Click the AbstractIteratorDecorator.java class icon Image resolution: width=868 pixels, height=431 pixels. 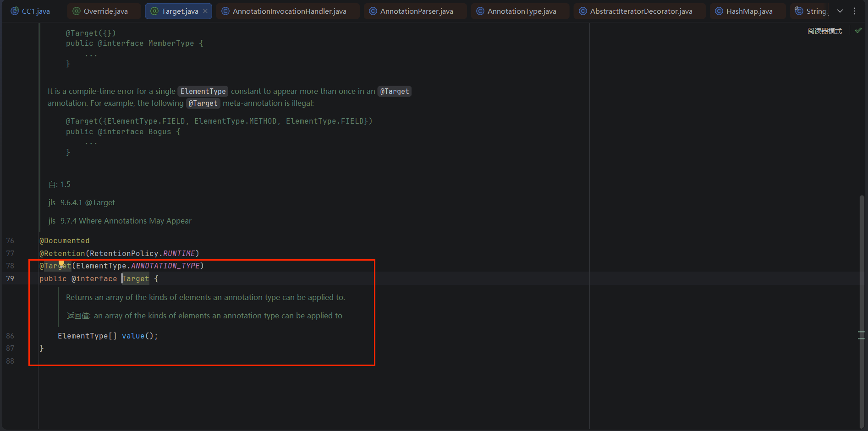pos(583,11)
